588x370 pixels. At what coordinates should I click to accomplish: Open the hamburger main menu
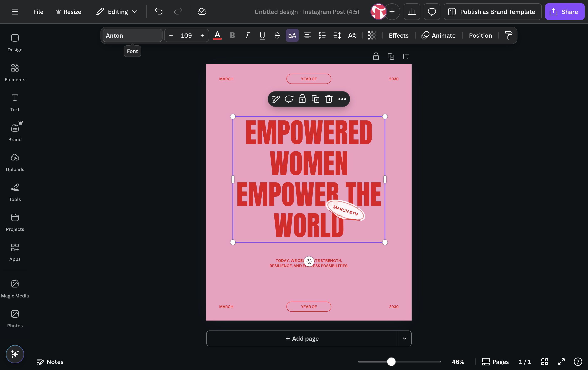[x=15, y=12]
